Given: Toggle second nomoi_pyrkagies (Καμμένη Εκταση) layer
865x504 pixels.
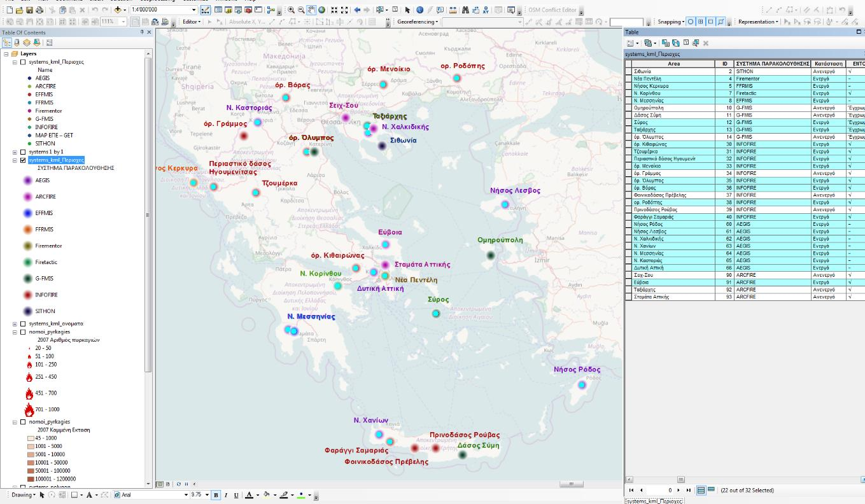Looking at the screenshot, I should pyautogui.click(x=24, y=422).
